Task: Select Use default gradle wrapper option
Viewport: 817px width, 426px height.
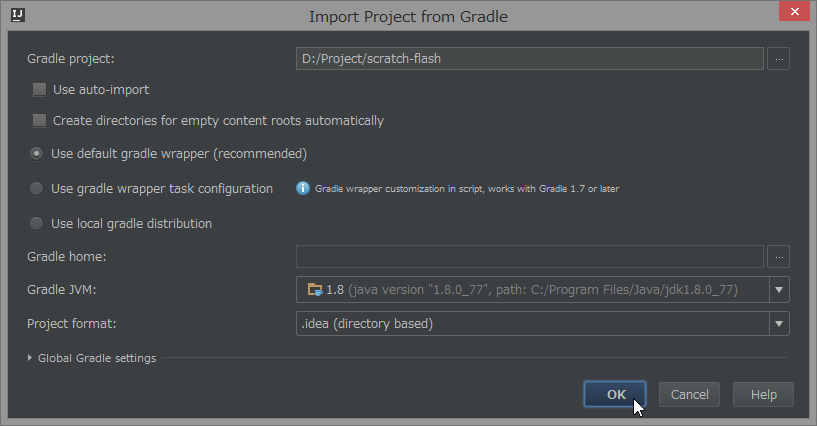Action: (x=37, y=154)
